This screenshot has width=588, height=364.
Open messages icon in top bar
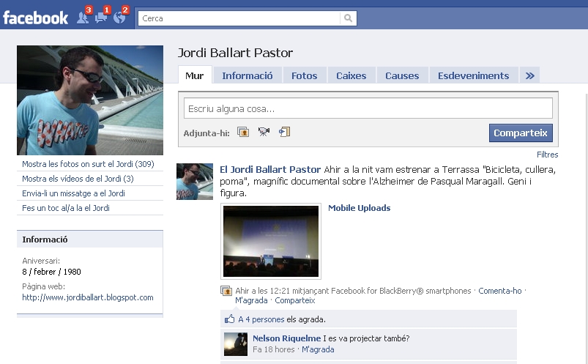pos(101,18)
